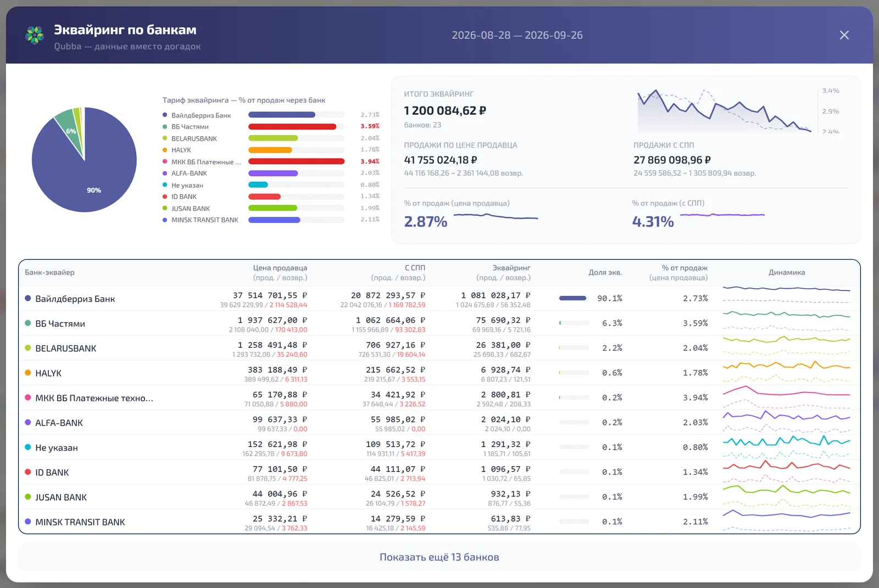Click the "Показать ещё 13 банков" button
Image resolution: width=879 pixels, height=588 pixels.
(x=439, y=557)
